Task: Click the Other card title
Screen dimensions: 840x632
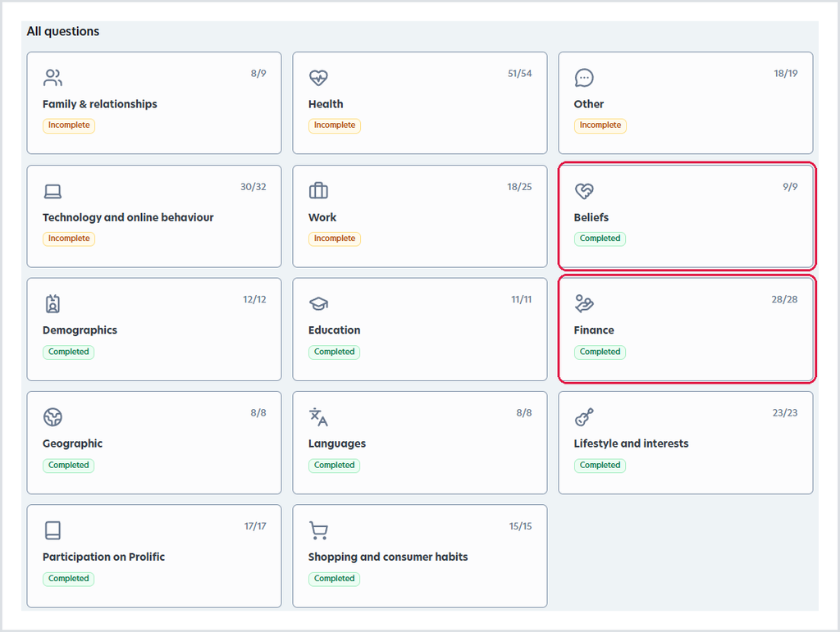Action: click(589, 104)
